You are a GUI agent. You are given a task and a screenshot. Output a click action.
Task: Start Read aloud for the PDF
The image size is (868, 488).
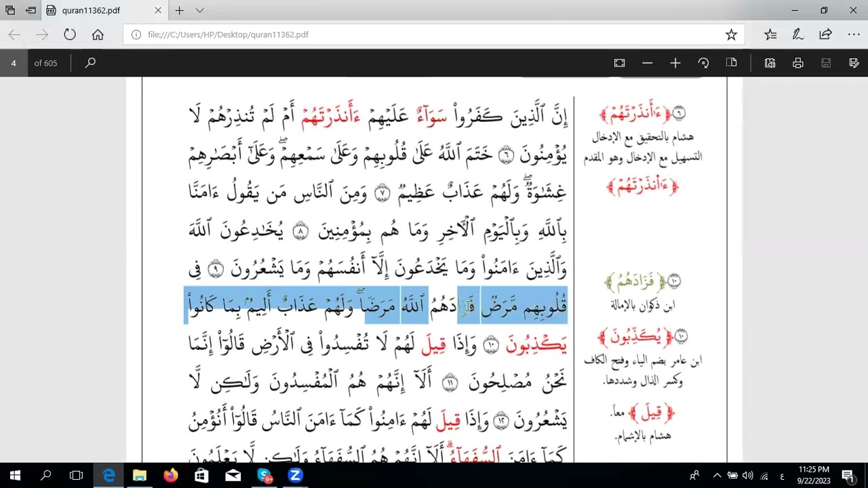(770, 63)
